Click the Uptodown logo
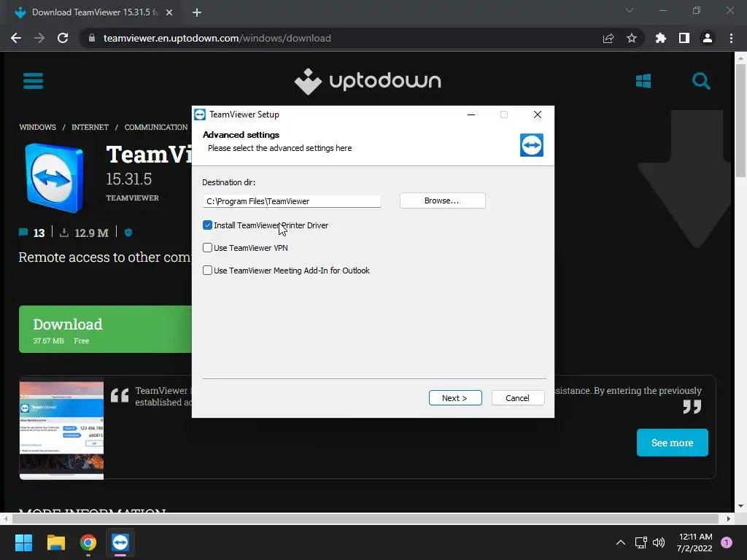 coord(368,82)
